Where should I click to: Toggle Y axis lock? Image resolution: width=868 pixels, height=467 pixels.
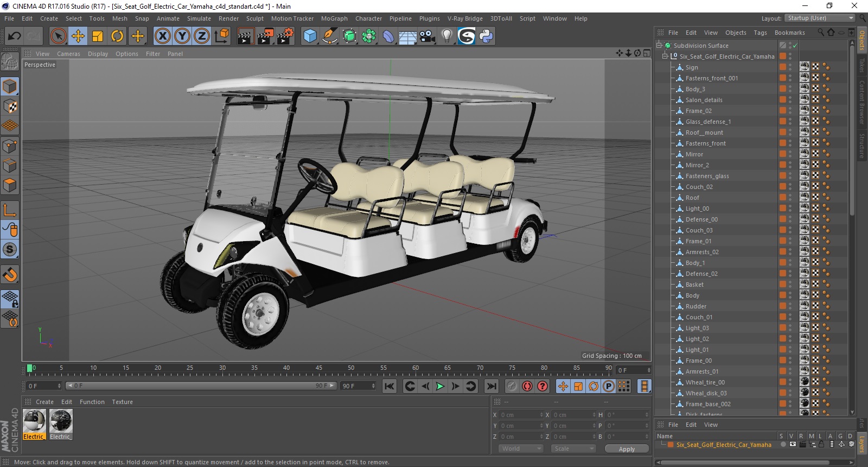[182, 36]
